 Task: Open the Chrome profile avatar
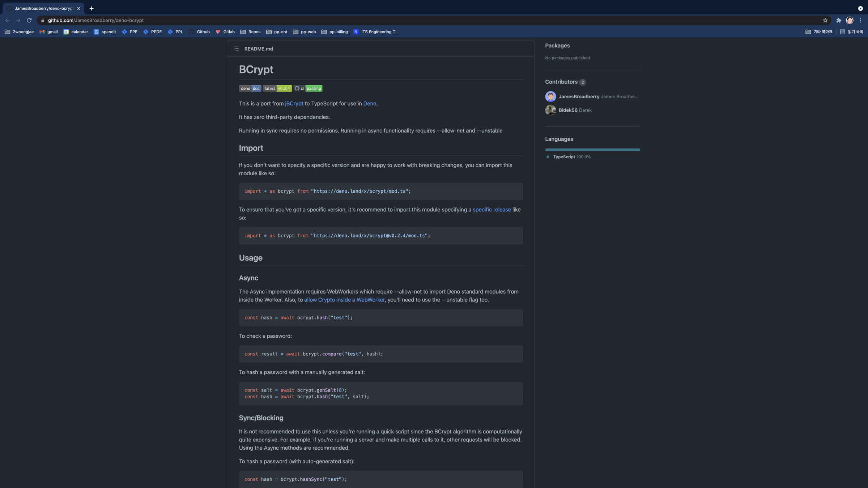coord(850,21)
